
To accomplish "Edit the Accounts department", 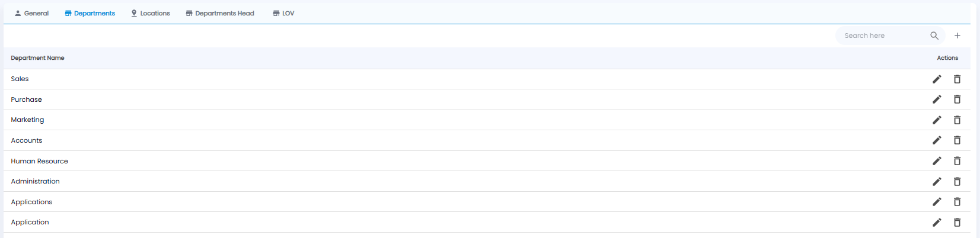I will [937, 140].
